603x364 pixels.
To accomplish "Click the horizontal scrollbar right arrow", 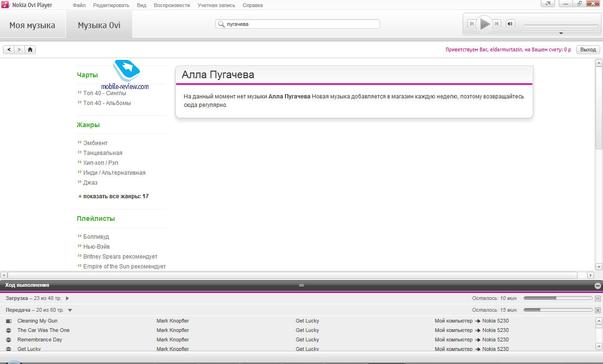I will click(x=590, y=275).
